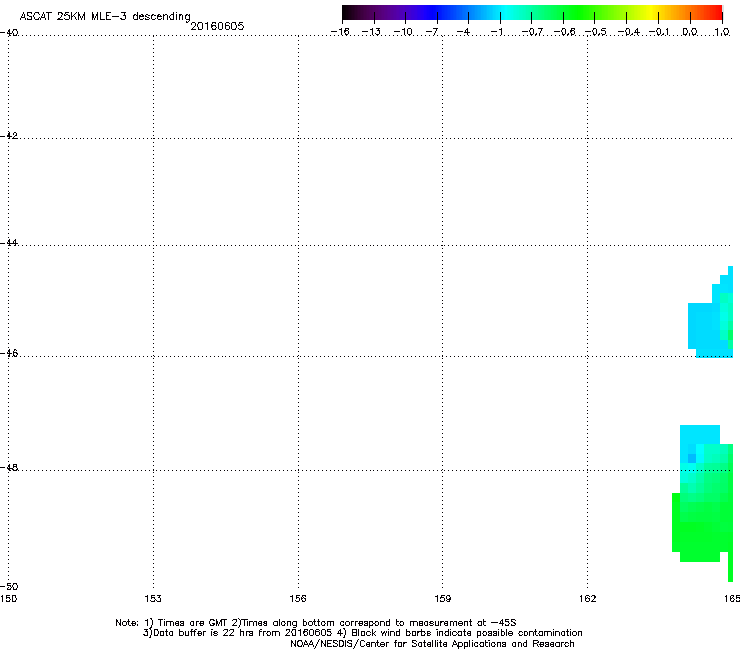Click the title 'ASCAT 25KM MLE-3 descending'
The image size is (740, 650).
coord(105,16)
